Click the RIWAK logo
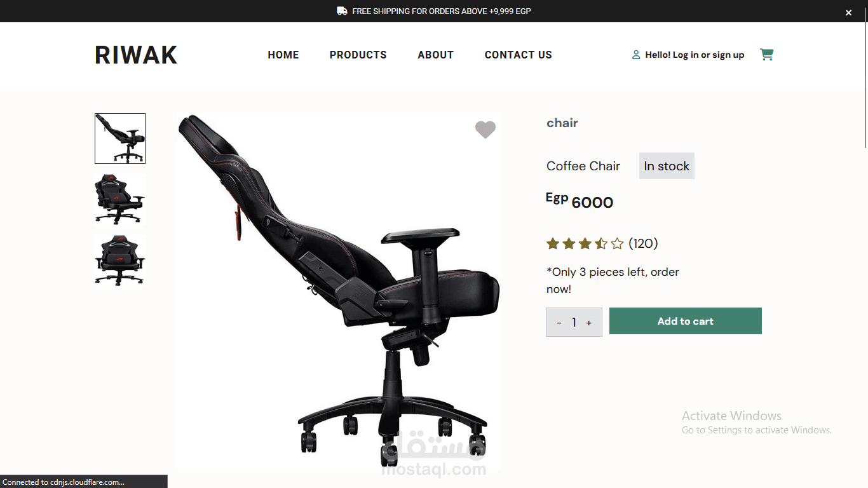Image resolution: width=868 pixels, height=488 pixels. pos(136,55)
